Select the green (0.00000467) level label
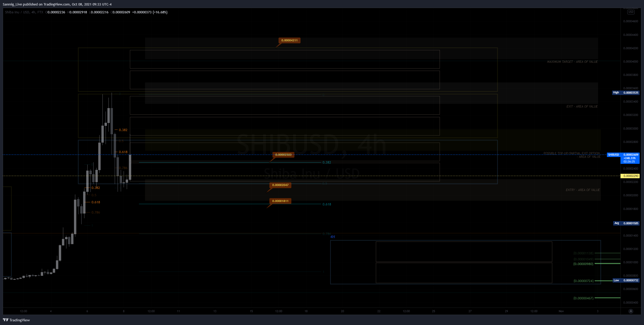 (583, 298)
